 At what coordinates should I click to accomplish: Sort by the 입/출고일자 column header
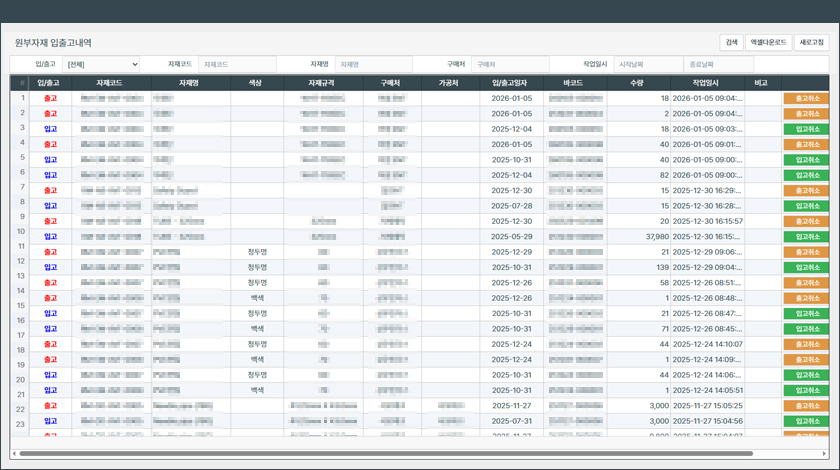pos(516,83)
